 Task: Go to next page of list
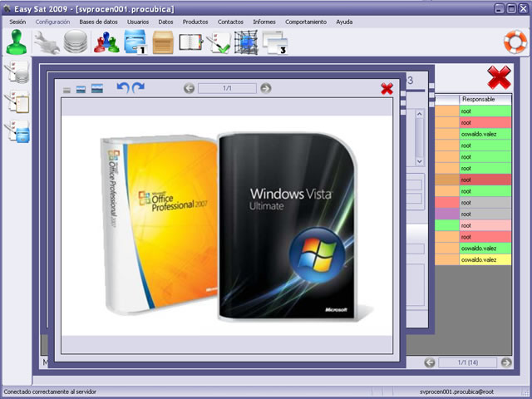(x=506, y=362)
